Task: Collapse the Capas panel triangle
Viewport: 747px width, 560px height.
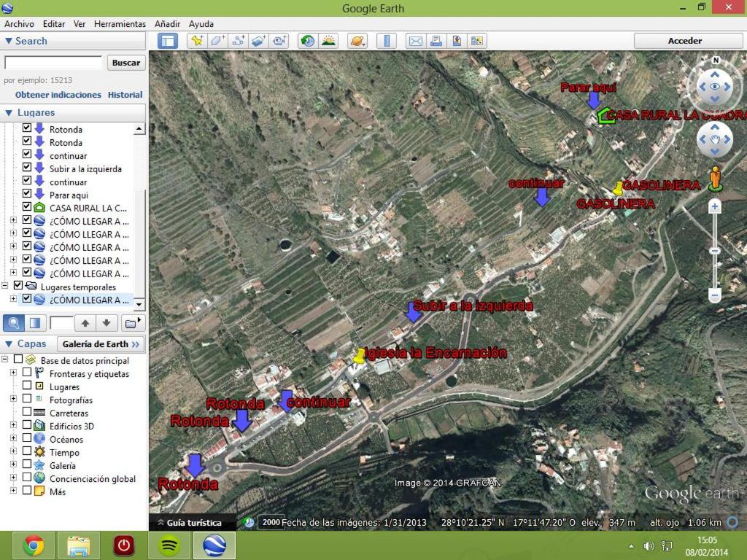Action: [x=9, y=344]
